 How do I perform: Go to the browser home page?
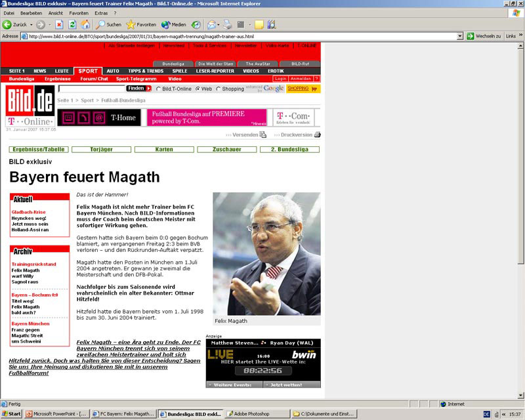tap(85, 24)
